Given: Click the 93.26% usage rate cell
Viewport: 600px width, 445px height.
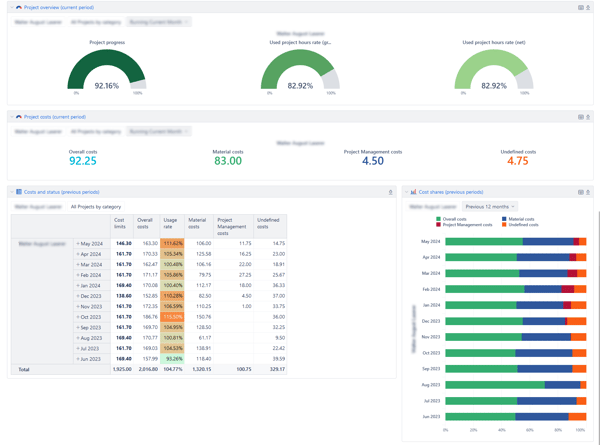Looking at the screenshot, I should [172, 359].
